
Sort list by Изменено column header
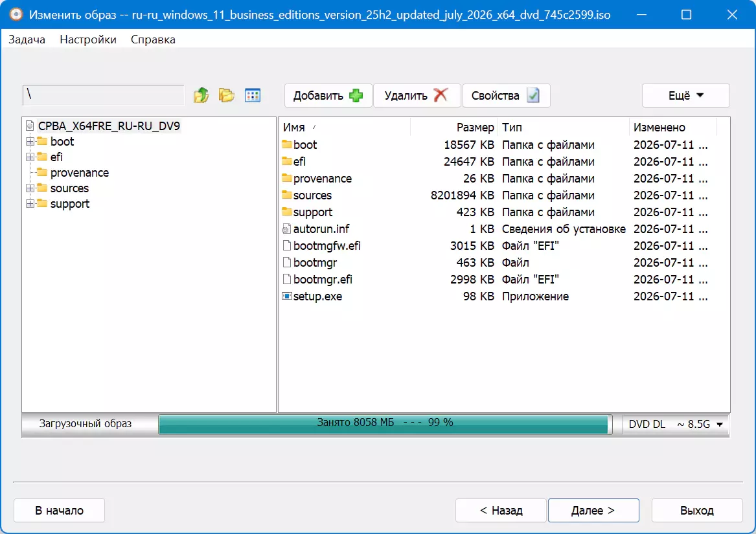click(673, 128)
